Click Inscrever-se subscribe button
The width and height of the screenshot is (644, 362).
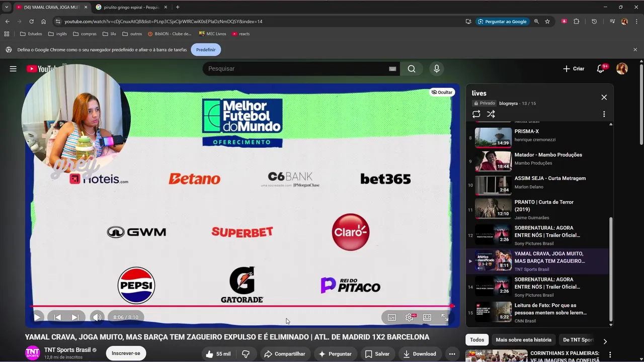[126, 353]
